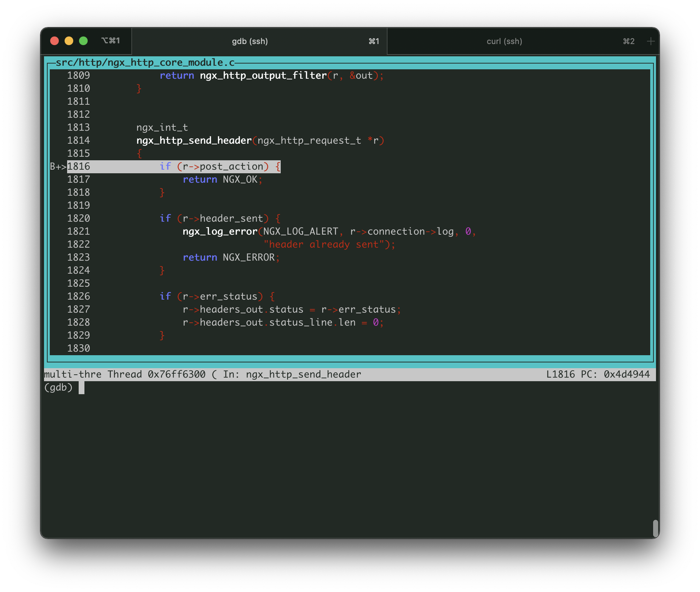700x592 pixels.
Task: Minimize window using yellow button
Action: pos(69,41)
